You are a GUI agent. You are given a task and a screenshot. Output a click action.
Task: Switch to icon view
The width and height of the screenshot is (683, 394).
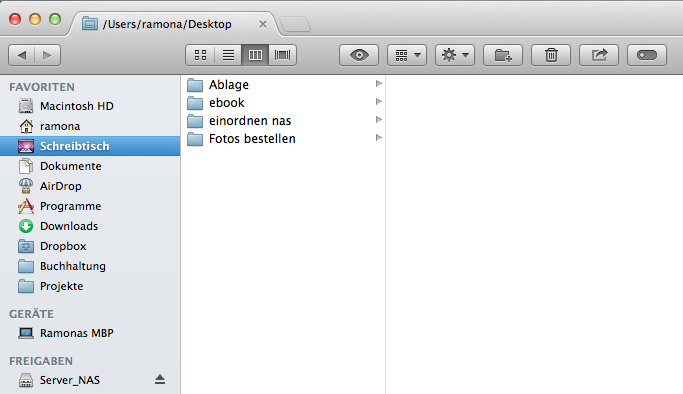(x=200, y=55)
